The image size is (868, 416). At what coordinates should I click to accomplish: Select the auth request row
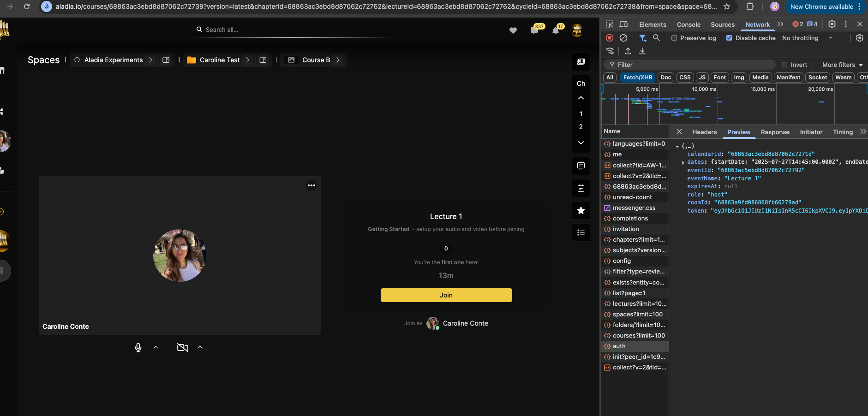click(x=635, y=346)
